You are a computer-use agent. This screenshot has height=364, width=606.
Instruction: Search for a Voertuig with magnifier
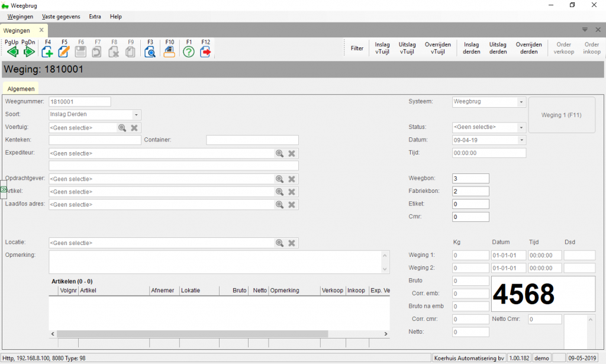[x=122, y=128]
